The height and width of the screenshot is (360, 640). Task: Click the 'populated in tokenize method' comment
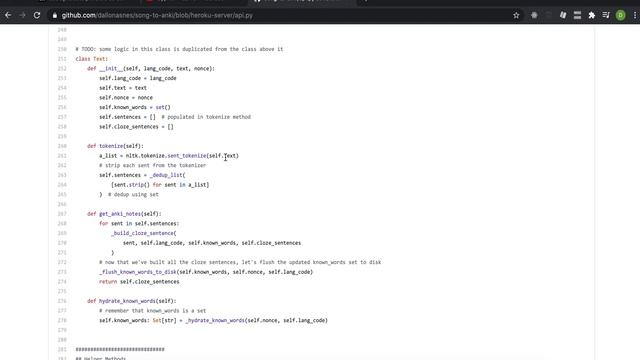pos(206,117)
